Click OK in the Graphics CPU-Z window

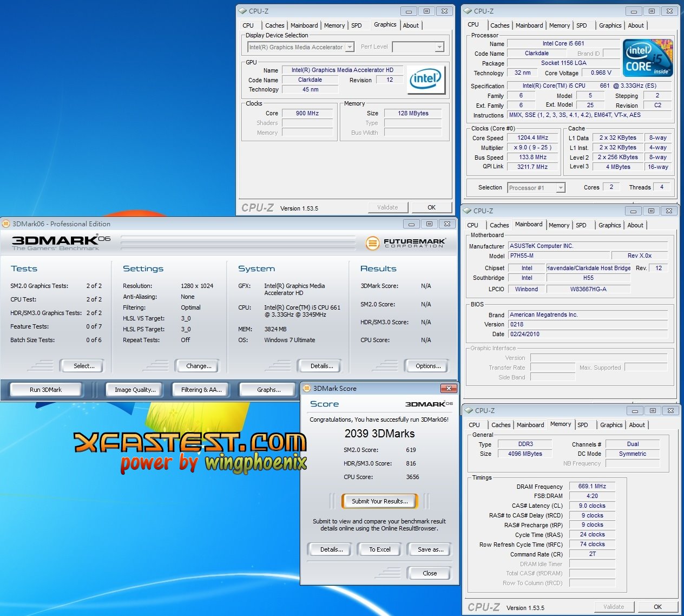431,207
